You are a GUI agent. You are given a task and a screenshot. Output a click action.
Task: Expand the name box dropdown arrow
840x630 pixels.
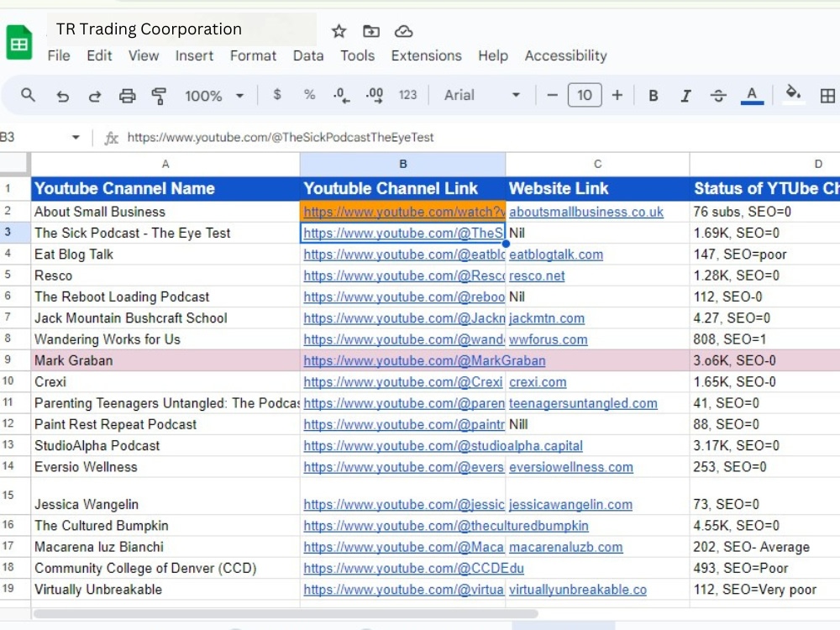coord(76,138)
